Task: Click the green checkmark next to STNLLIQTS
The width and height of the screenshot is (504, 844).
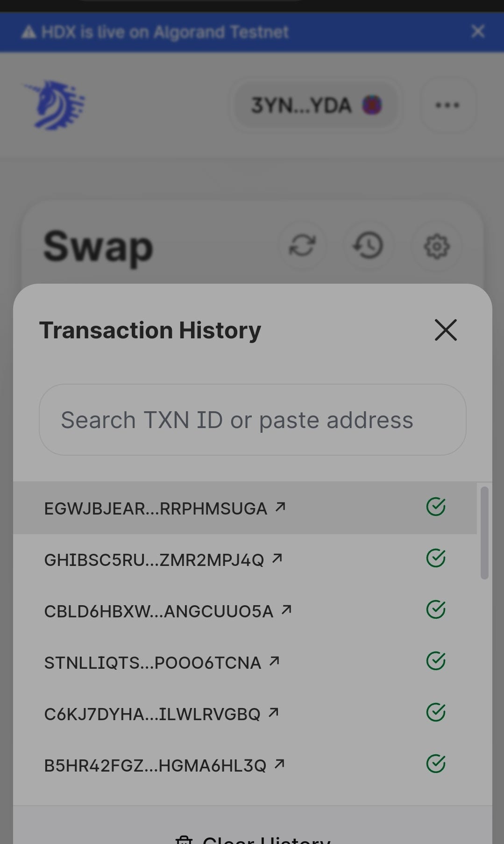Action: click(436, 660)
